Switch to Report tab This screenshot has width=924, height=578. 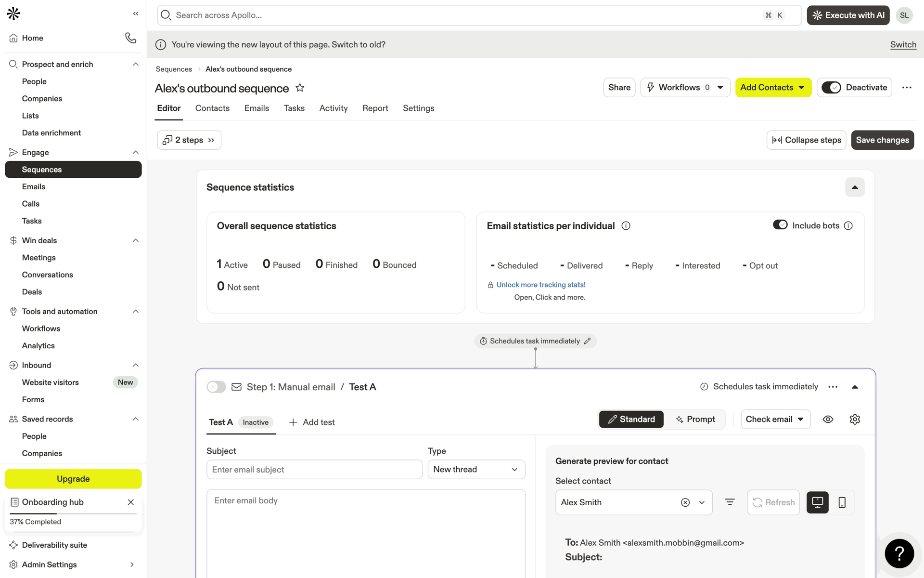(375, 108)
